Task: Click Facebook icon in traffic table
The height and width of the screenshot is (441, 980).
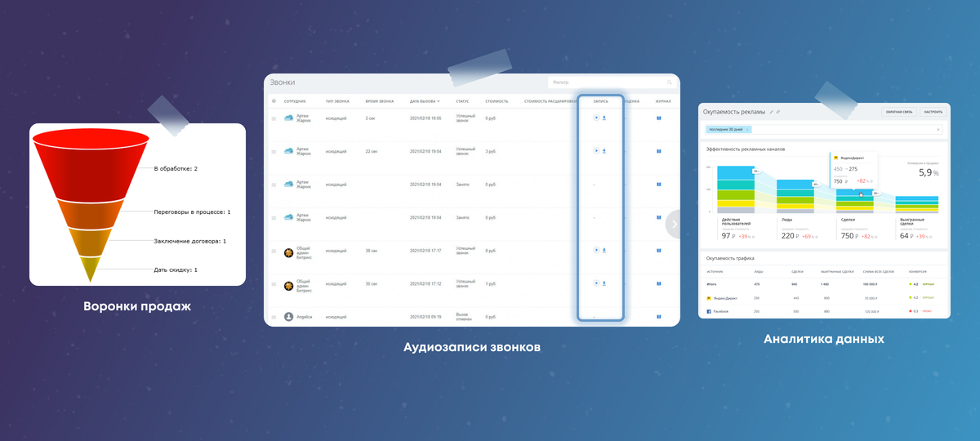Action: point(709,311)
